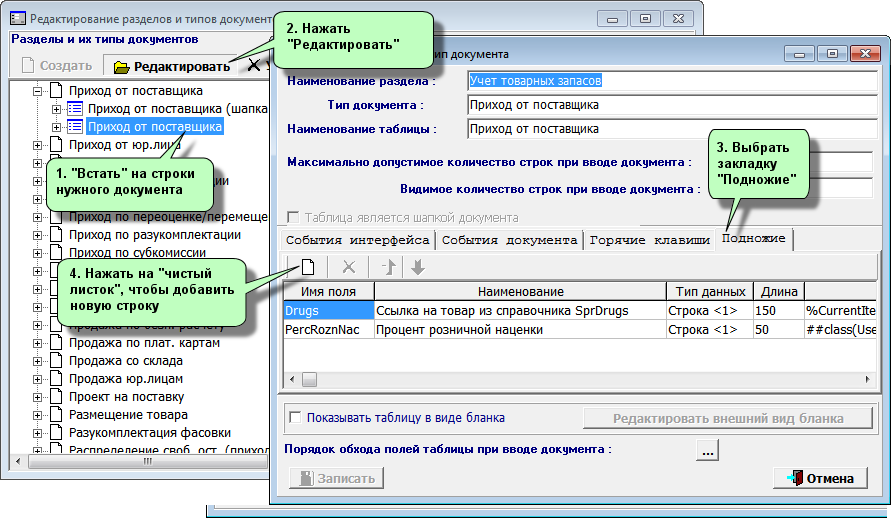Screen dimensions: 891x518
Task: Expand Приход от юр.лица tree node
Action: [x=38, y=145]
